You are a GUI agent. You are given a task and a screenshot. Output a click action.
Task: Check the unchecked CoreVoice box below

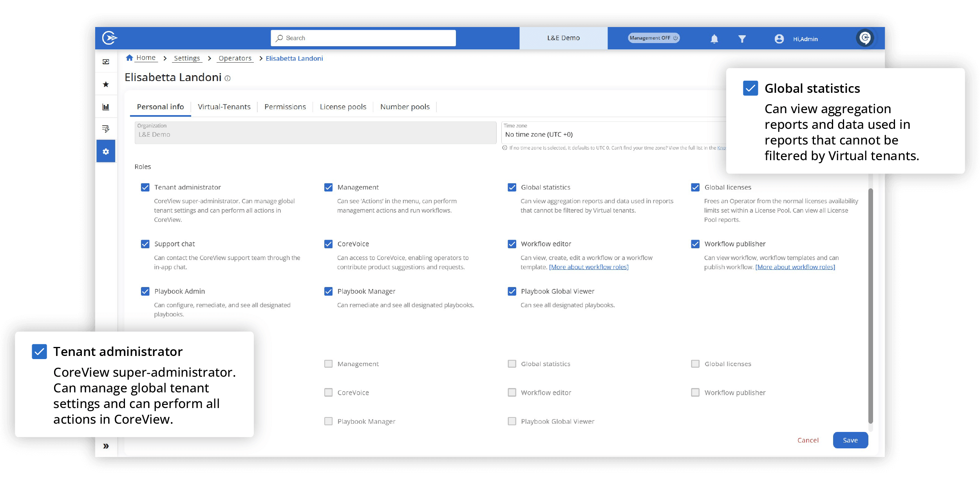click(x=329, y=392)
